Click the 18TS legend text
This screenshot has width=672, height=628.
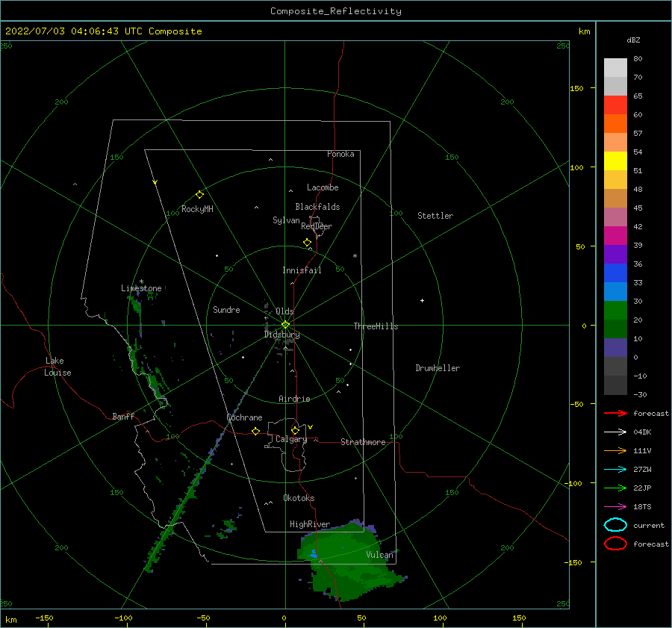pyautogui.click(x=642, y=507)
